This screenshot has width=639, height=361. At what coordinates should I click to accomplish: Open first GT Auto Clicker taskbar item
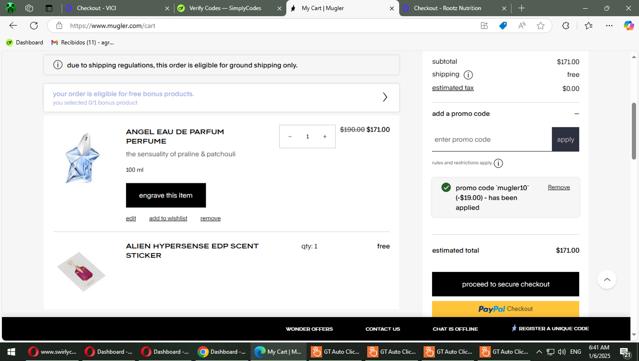[335, 352]
